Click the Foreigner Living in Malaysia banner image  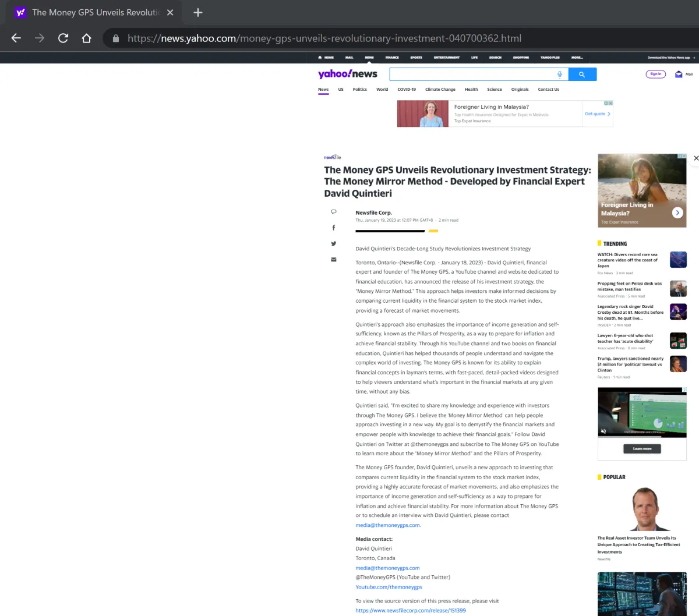[423, 114]
